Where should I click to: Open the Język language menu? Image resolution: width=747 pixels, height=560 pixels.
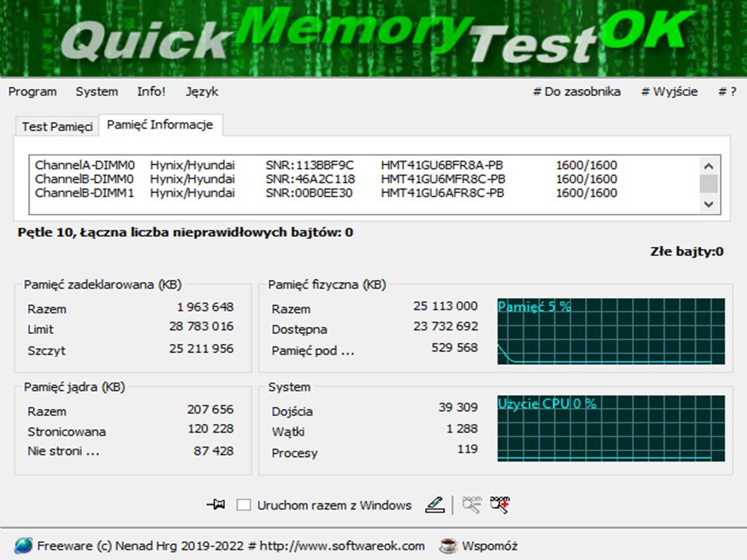point(202,91)
